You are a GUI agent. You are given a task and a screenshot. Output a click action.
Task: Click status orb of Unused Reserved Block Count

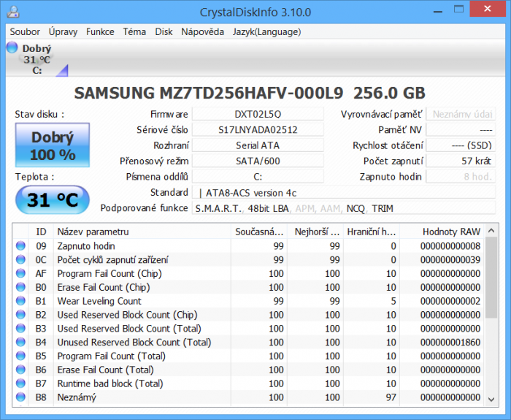pyautogui.click(x=20, y=342)
